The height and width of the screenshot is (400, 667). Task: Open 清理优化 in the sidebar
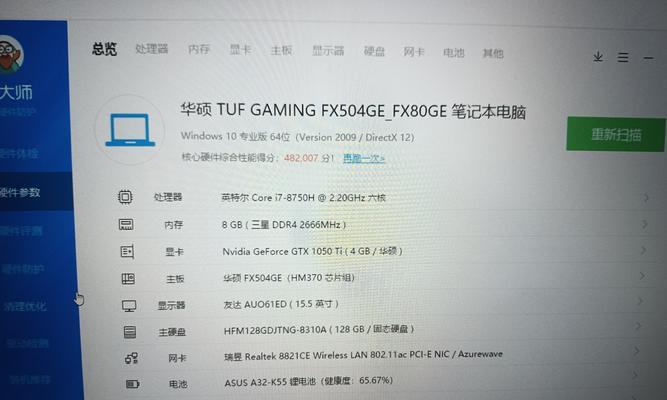coord(25,306)
